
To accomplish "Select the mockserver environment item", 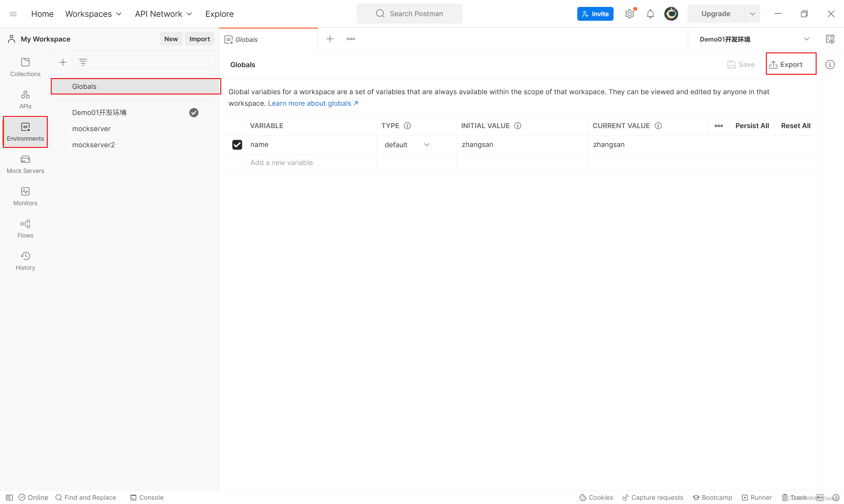I will (x=91, y=128).
